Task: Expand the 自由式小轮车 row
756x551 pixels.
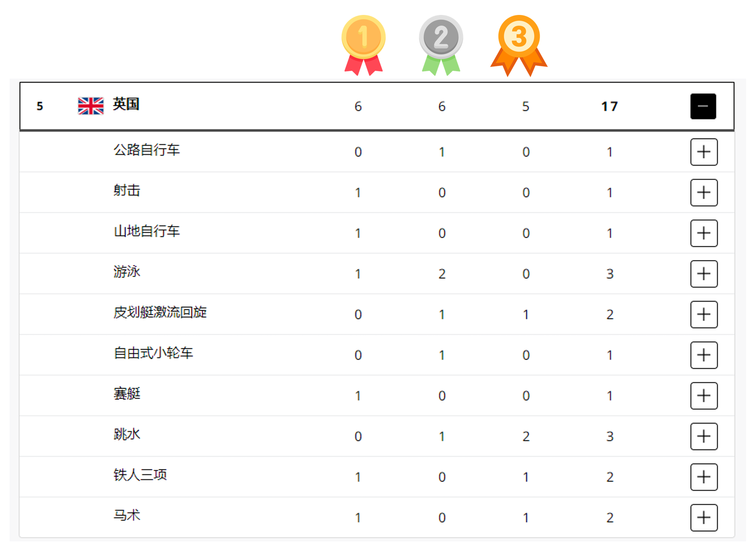Action: point(704,355)
